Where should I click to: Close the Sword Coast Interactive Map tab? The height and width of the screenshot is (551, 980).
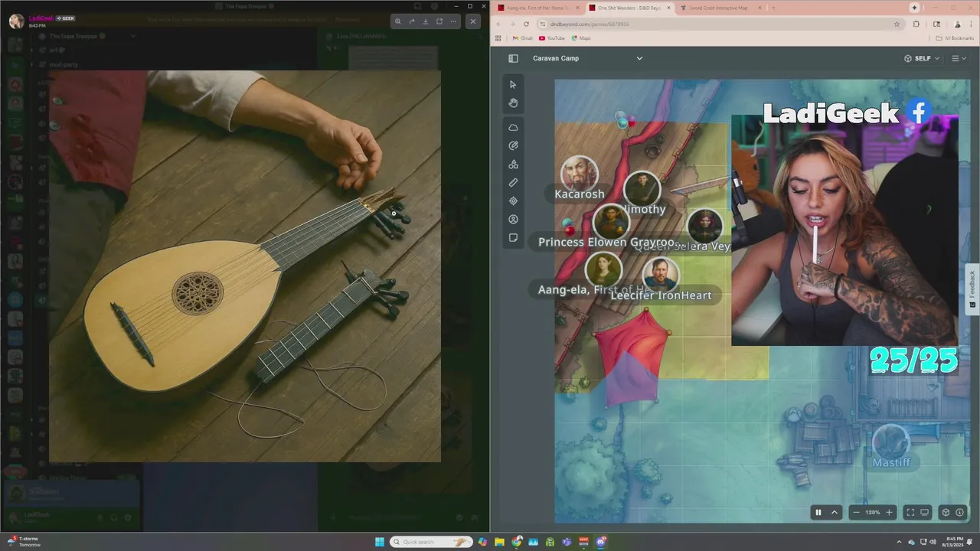pos(759,8)
